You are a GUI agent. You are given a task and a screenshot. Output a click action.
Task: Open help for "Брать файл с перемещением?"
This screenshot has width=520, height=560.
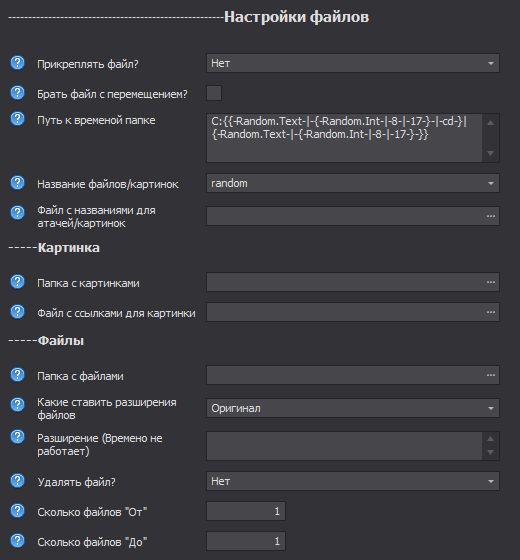click(17, 93)
